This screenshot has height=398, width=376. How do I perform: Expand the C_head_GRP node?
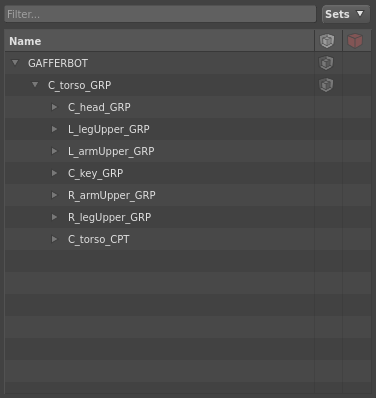tap(54, 107)
